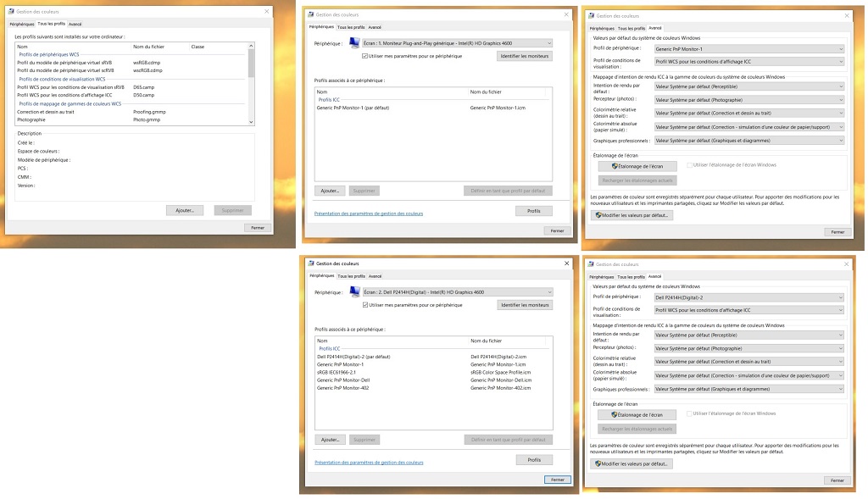The width and height of the screenshot is (868, 499).
Task: Click the monitor icon beside the Dell P2414H device dropdown
Action: click(353, 292)
